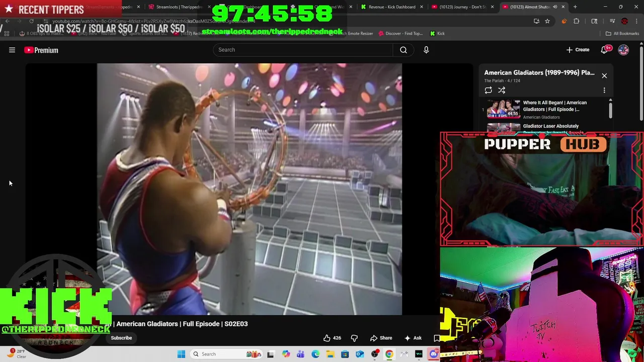Switch to Revenue - Kick Dashboard tab
Viewport: 644px width, 362px height.
[391, 7]
